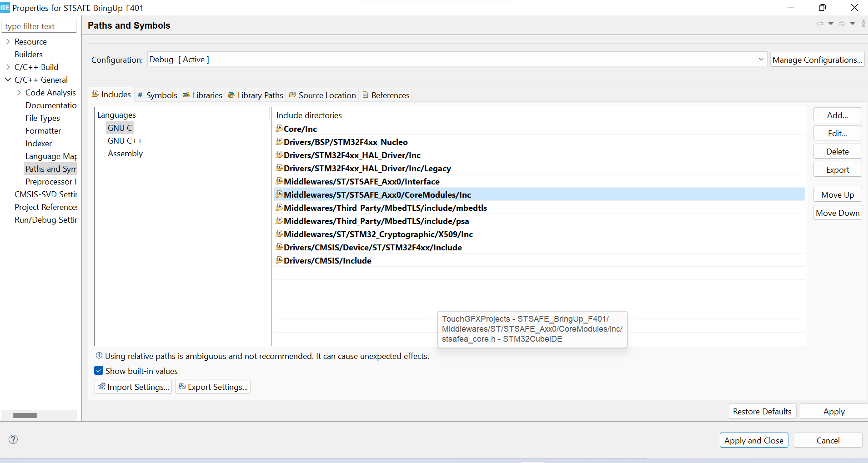This screenshot has width=868, height=463.
Task: Click the folder icon beside Core/Inc
Action: (279, 129)
